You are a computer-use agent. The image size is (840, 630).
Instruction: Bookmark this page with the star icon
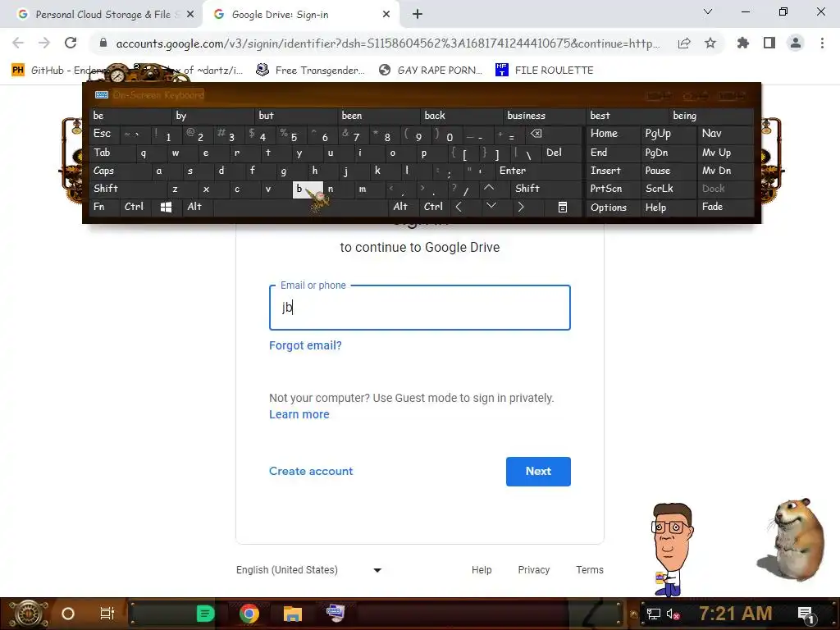click(710, 43)
